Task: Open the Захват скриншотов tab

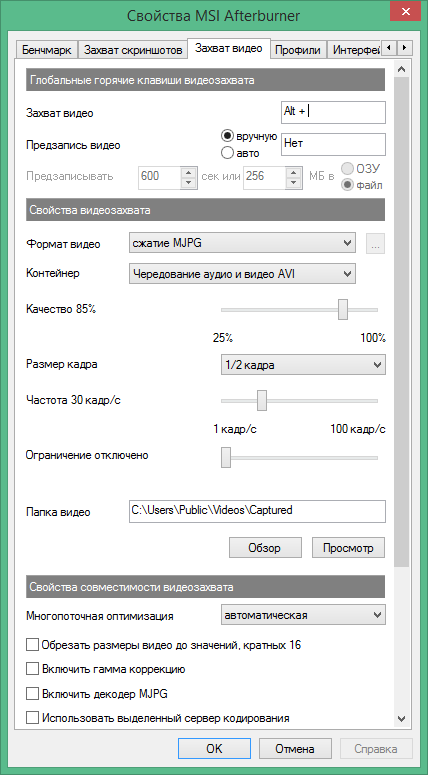Action: click(133, 50)
